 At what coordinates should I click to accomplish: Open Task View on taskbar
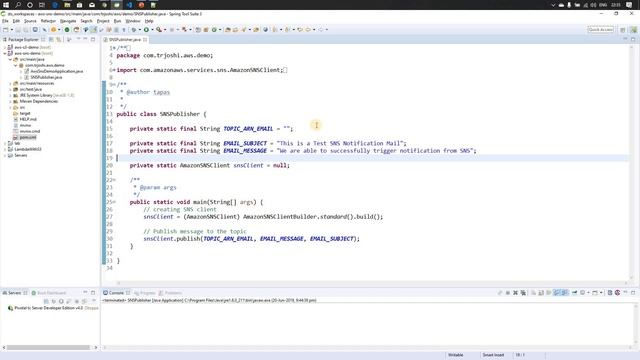[x=42, y=5]
